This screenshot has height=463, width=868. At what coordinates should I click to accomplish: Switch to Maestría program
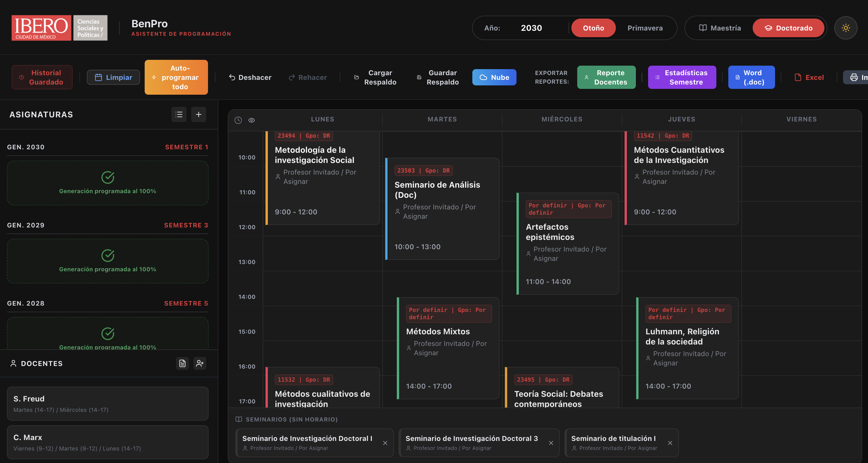720,28
